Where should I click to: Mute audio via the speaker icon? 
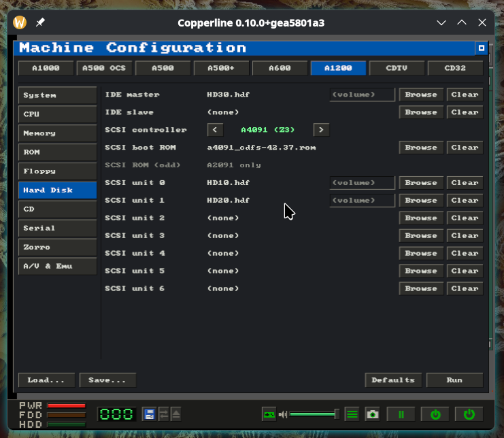click(282, 415)
